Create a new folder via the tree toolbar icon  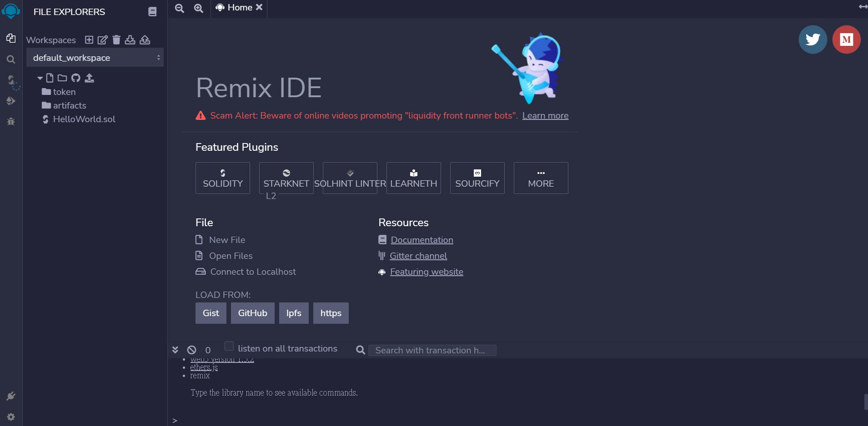[x=62, y=78]
